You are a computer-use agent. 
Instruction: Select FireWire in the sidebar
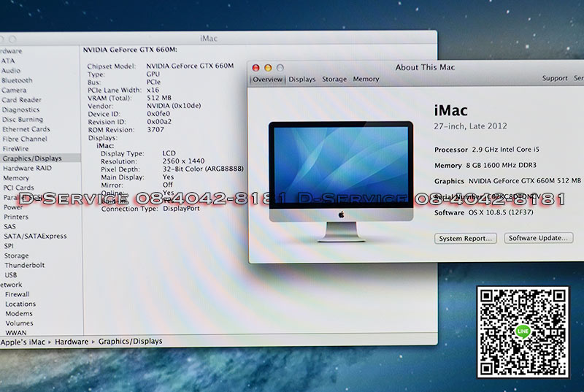click(15, 148)
